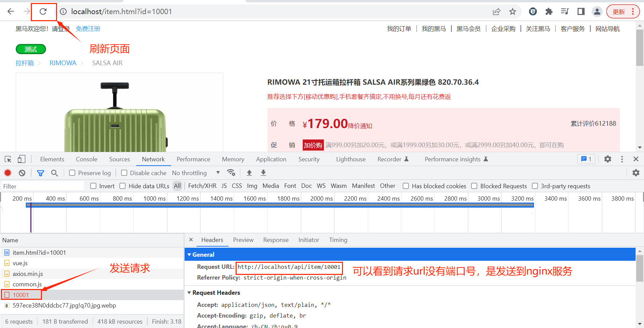Switch to the Console tab
The height and width of the screenshot is (328, 644).
click(x=87, y=159)
